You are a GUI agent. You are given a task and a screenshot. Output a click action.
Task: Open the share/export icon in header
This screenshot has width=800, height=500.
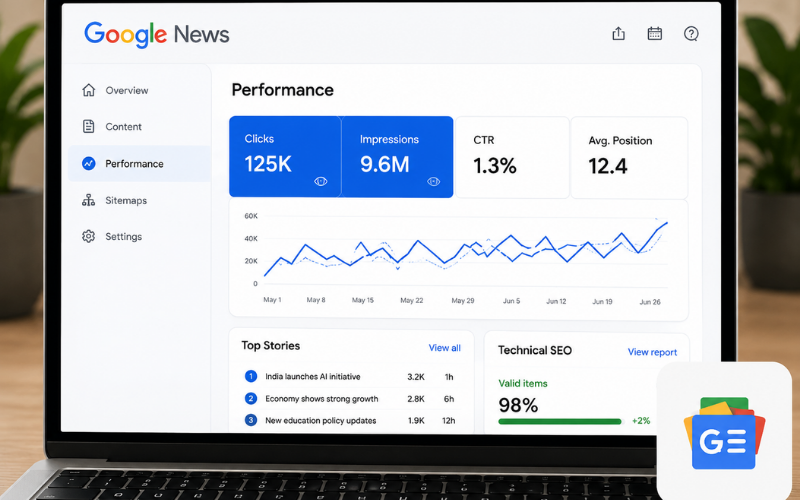pyautogui.click(x=618, y=34)
